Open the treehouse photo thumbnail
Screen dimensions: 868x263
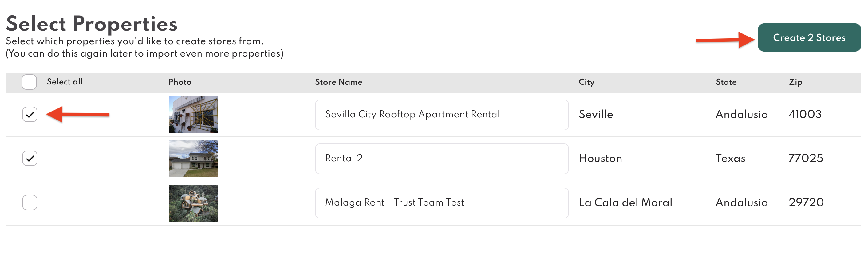(x=193, y=203)
